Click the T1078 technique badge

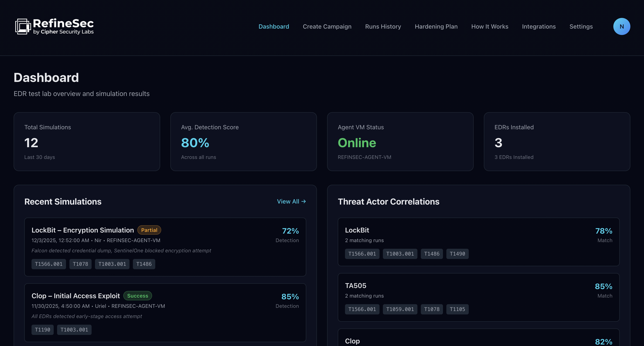(x=80, y=264)
